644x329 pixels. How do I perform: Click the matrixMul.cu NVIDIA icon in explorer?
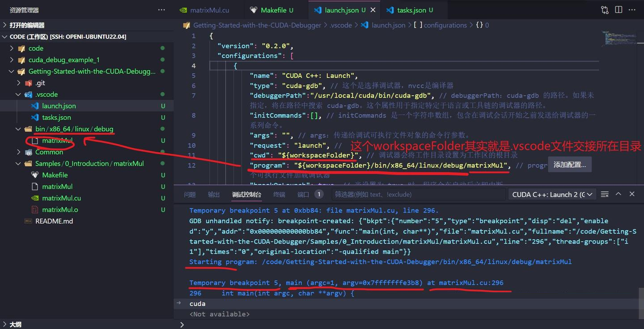coord(35,198)
